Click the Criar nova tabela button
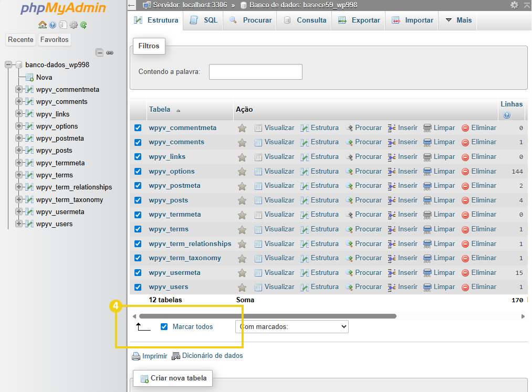 pos(172,378)
